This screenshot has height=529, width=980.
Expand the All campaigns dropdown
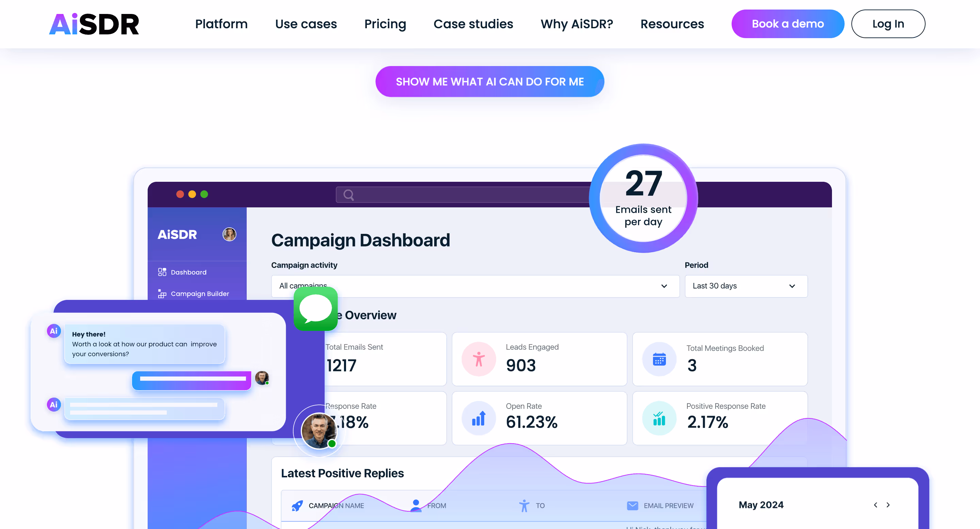tap(664, 286)
